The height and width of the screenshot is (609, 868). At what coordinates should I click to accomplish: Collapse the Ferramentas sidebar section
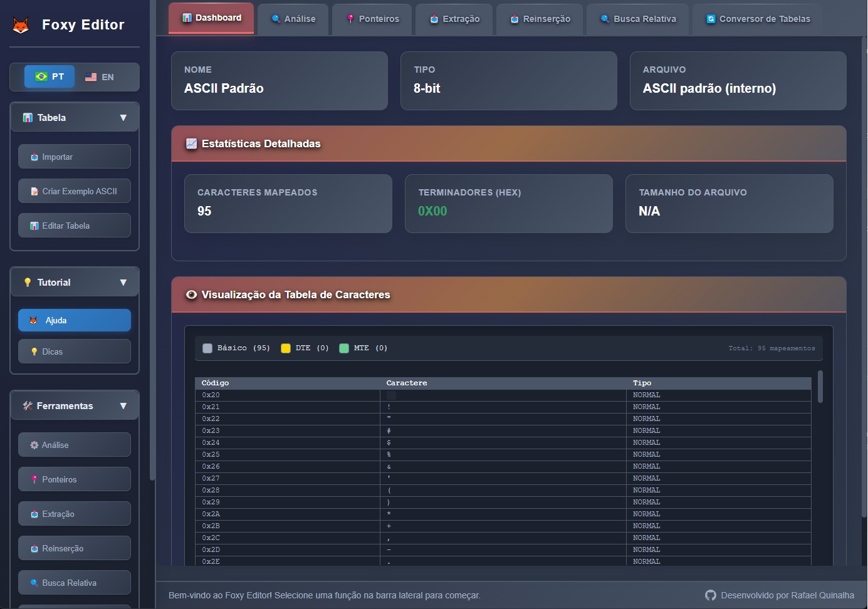[123, 405]
